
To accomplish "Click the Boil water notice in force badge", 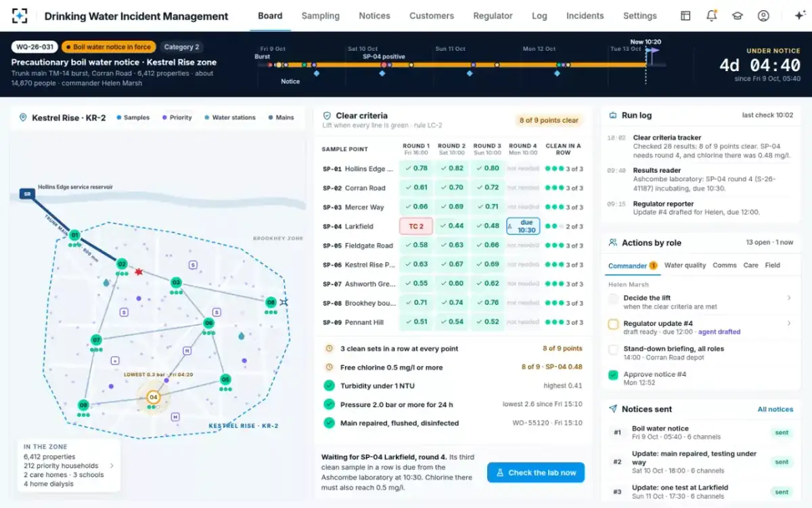I will click(109, 47).
